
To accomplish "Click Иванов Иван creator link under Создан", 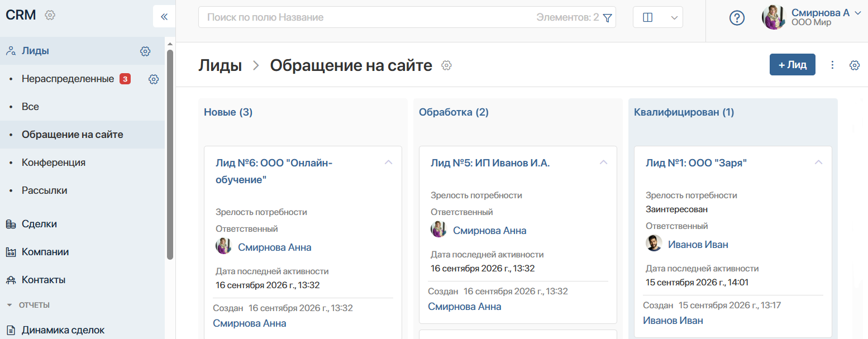I will [x=673, y=321].
